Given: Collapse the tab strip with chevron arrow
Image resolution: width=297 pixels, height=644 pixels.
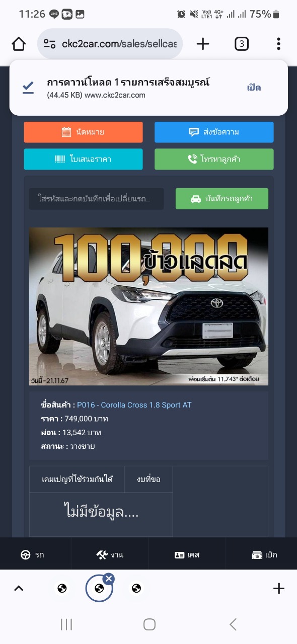Looking at the screenshot, I should pyautogui.click(x=19, y=588).
